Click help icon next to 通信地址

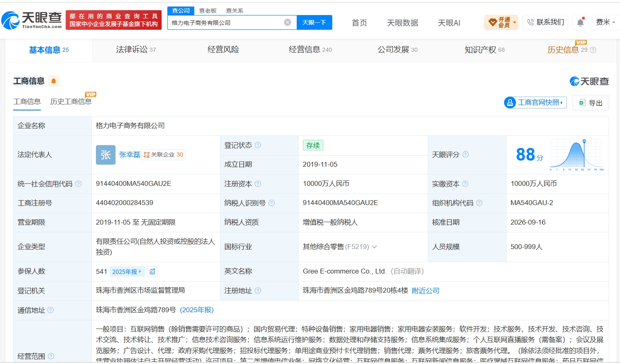[x=51, y=310]
